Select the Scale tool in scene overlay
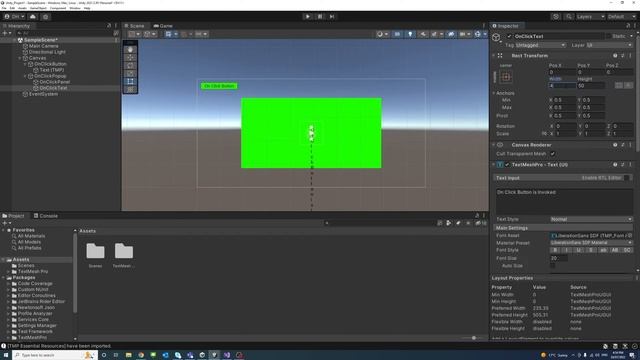The height and width of the screenshot is (360, 640). [130, 73]
